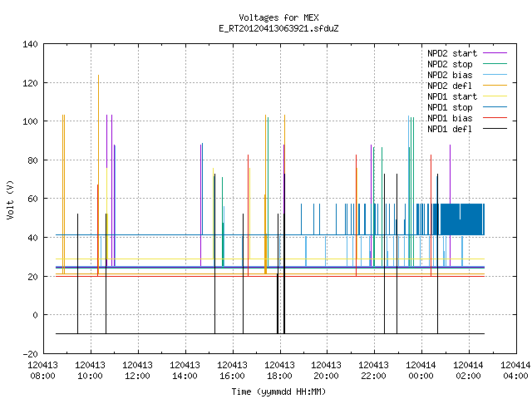Click the '120414 02:00' x-axis tick label
Screen dimensions: 532x399
[468, 371]
